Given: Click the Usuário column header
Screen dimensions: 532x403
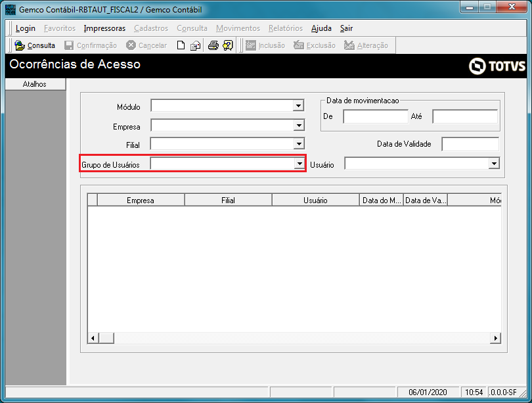Looking at the screenshot, I should pyautogui.click(x=315, y=201).
